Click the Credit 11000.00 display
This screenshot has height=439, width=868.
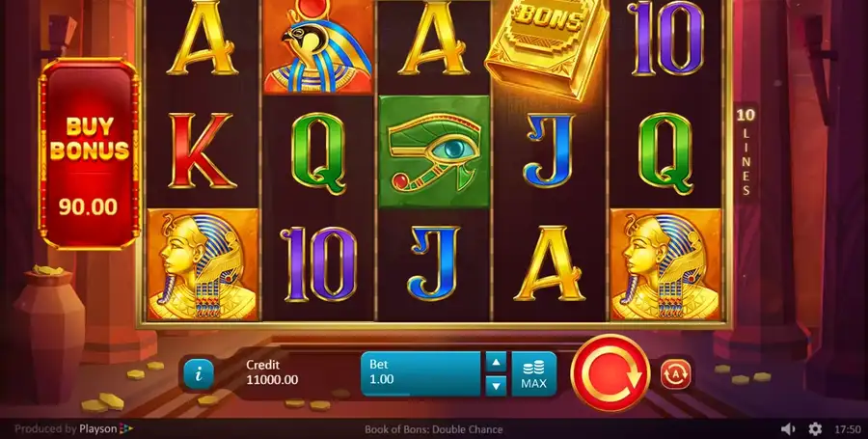tap(272, 372)
